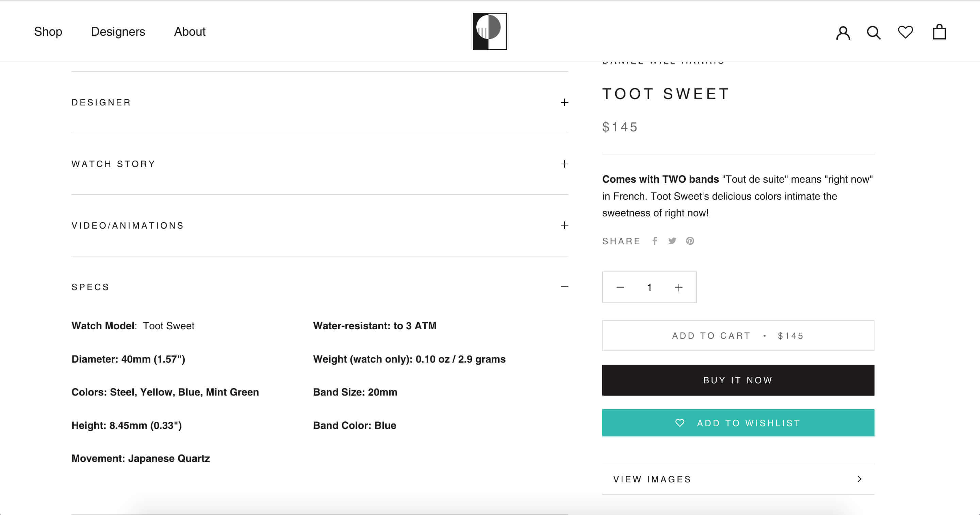Go to the About page

(190, 32)
